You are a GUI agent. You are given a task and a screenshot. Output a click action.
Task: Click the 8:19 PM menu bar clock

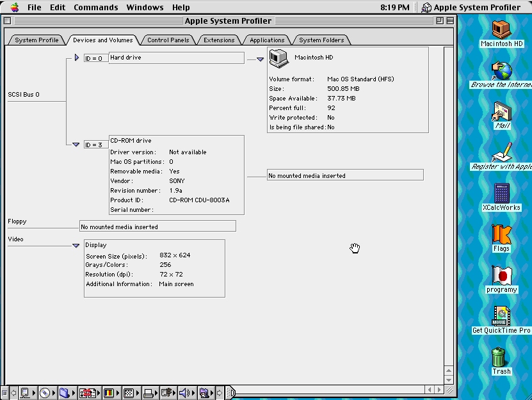394,8
